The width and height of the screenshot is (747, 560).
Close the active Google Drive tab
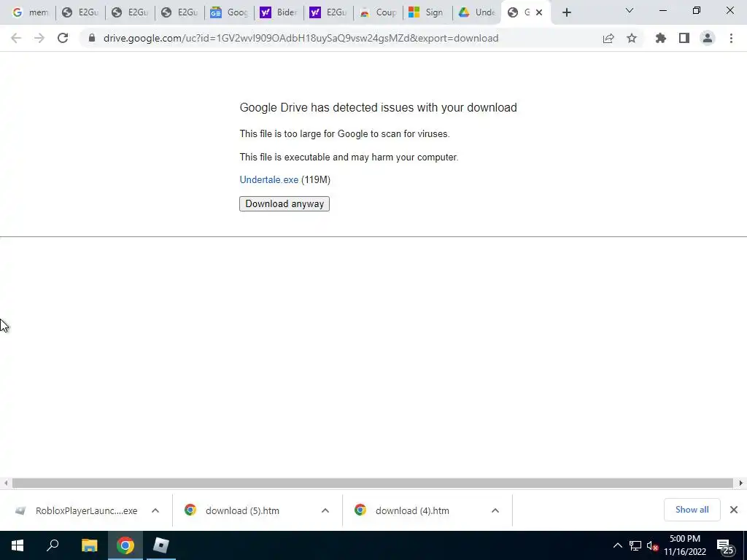[x=539, y=13]
